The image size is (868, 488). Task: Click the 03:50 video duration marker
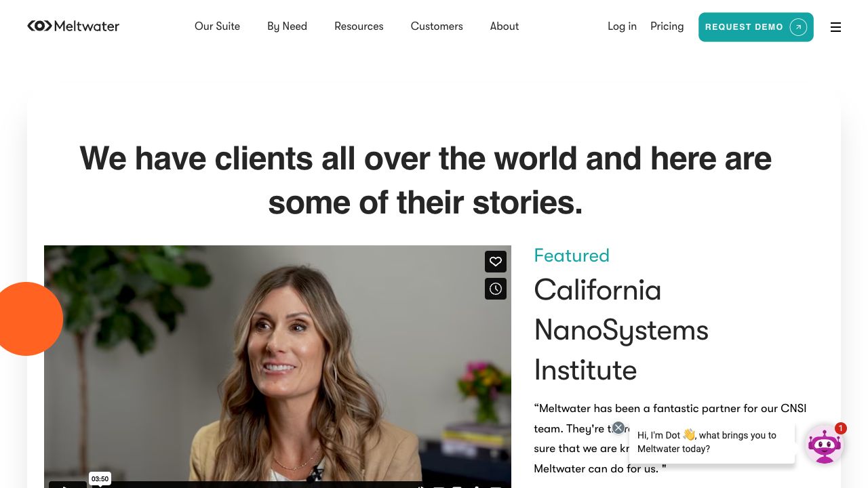pyautogui.click(x=100, y=479)
